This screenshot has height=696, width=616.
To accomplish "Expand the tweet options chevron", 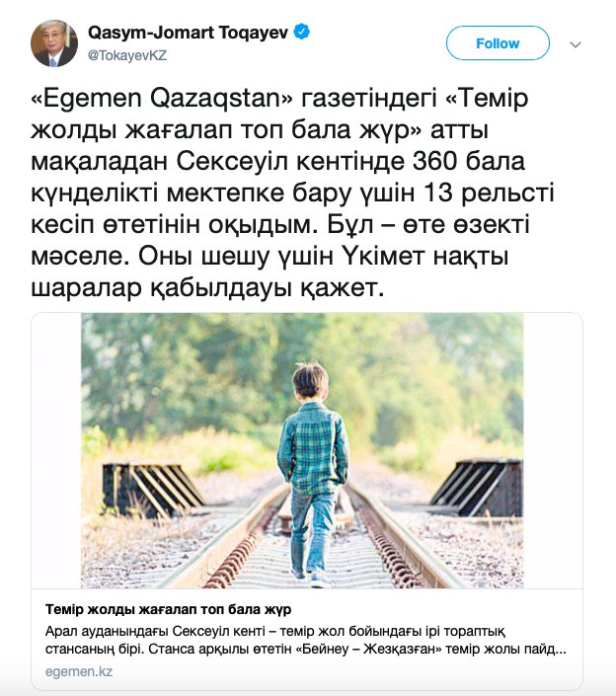I will 577,44.
